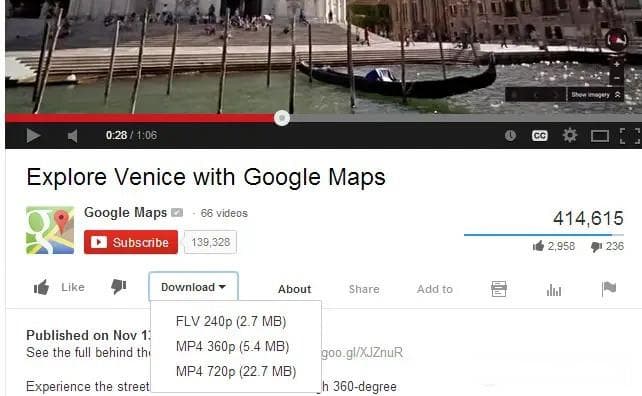
Task: Click the dislike thumbs-down icon
Action: click(119, 287)
